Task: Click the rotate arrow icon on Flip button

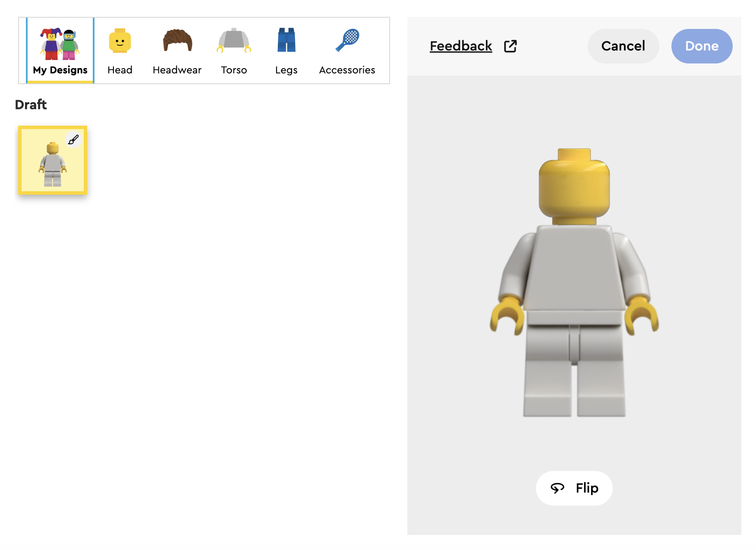Action: coord(557,488)
